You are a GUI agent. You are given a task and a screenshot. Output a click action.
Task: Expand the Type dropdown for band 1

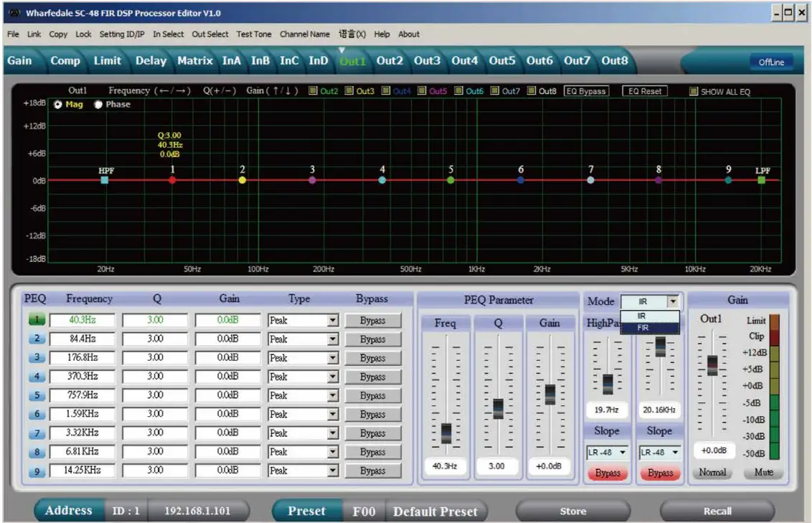tap(333, 321)
